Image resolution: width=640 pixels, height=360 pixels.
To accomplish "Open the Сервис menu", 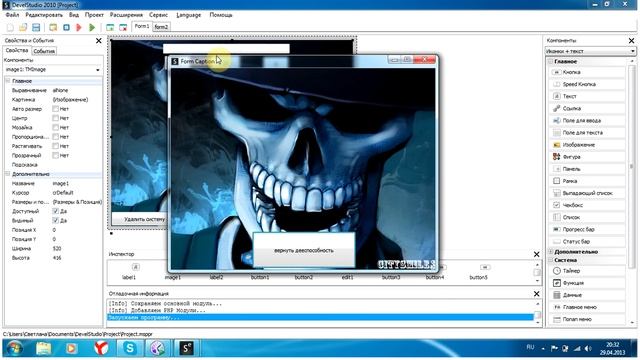I will pyautogui.click(x=158, y=15).
